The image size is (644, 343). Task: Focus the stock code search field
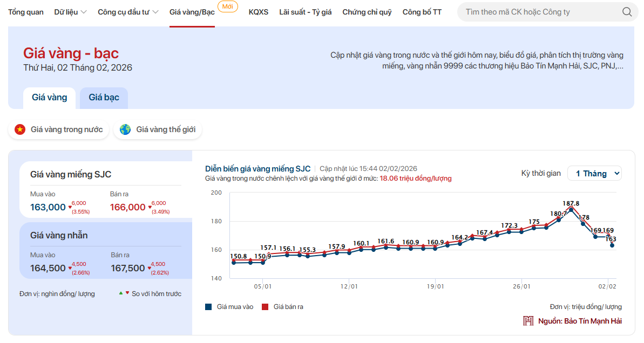coord(540,12)
